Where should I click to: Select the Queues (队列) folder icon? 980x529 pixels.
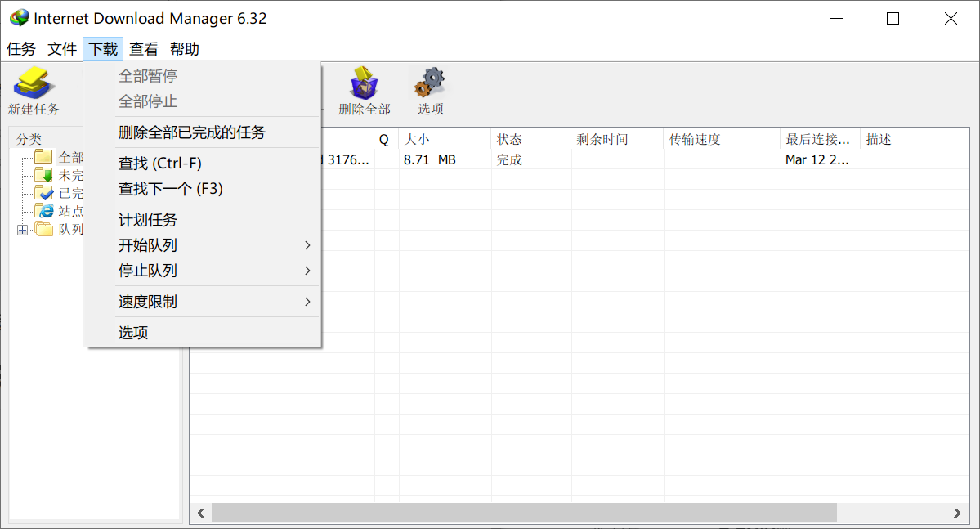[x=43, y=229]
